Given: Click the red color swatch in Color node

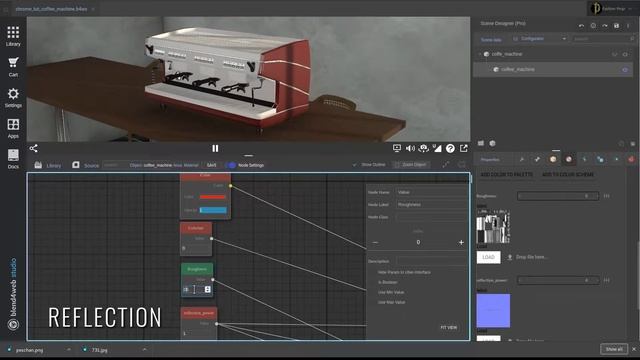Looking at the screenshot, I should 213,197.
